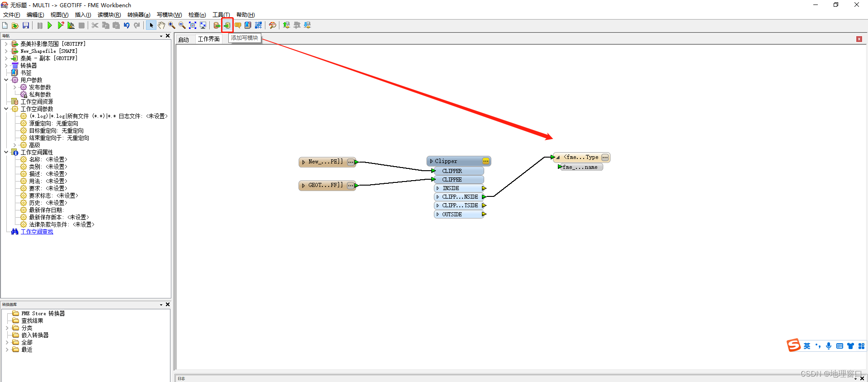
Task: Click the Cut scissors icon
Action: 95,25
